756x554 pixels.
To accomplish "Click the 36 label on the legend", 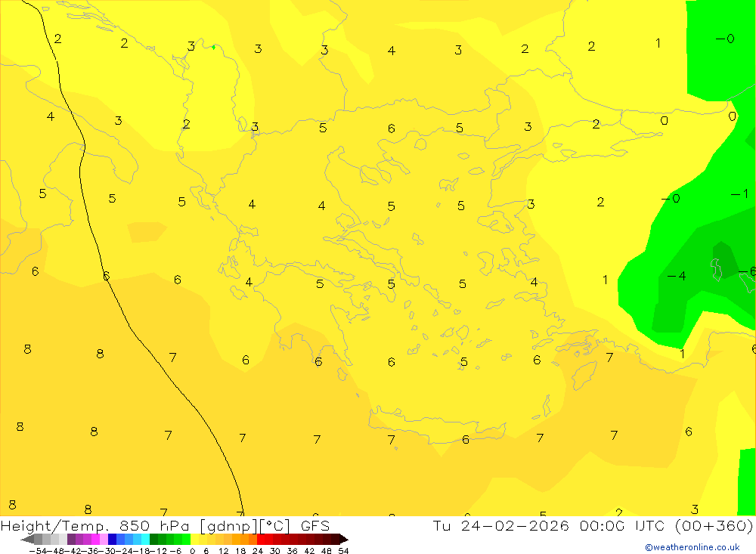I will coord(292,551).
